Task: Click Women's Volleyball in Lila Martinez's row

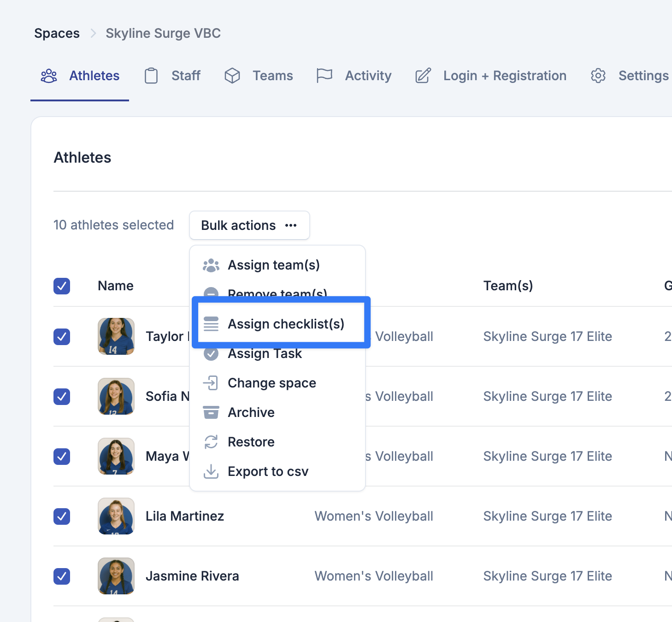Action: click(x=374, y=516)
